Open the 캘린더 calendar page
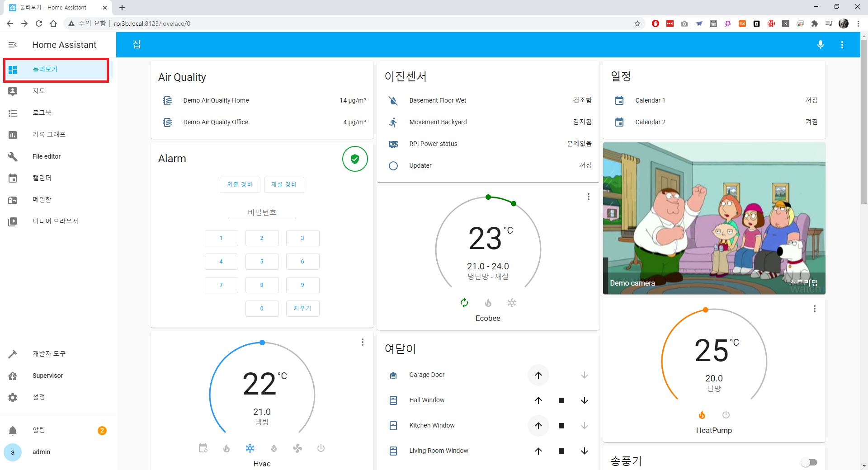The height and width of the screenshot is (470, 868). point(58,178)
